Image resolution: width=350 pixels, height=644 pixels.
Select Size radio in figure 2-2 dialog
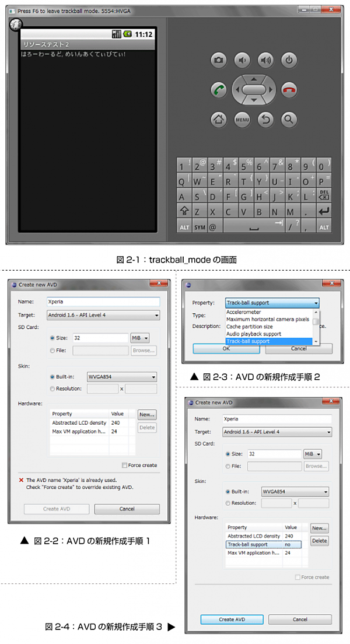click(52, 338)
